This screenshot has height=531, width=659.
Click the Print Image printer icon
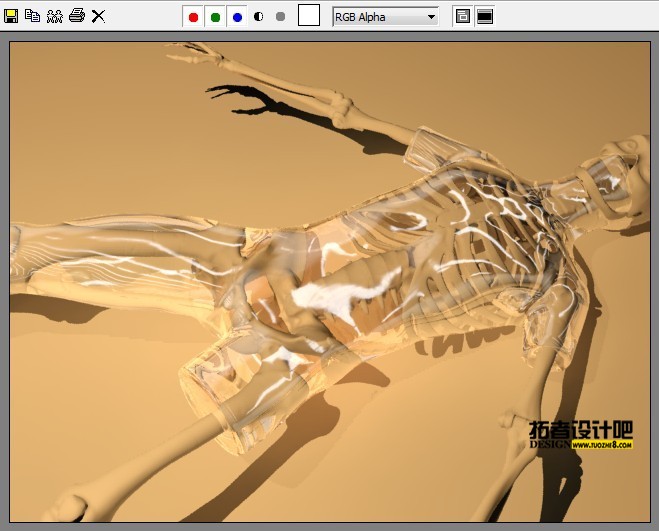[76, 16]
